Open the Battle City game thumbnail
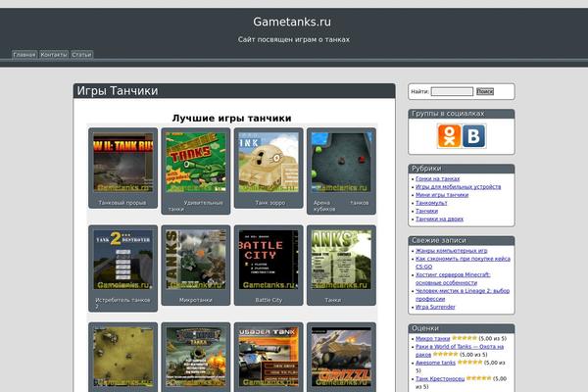 tap(269, 260)
